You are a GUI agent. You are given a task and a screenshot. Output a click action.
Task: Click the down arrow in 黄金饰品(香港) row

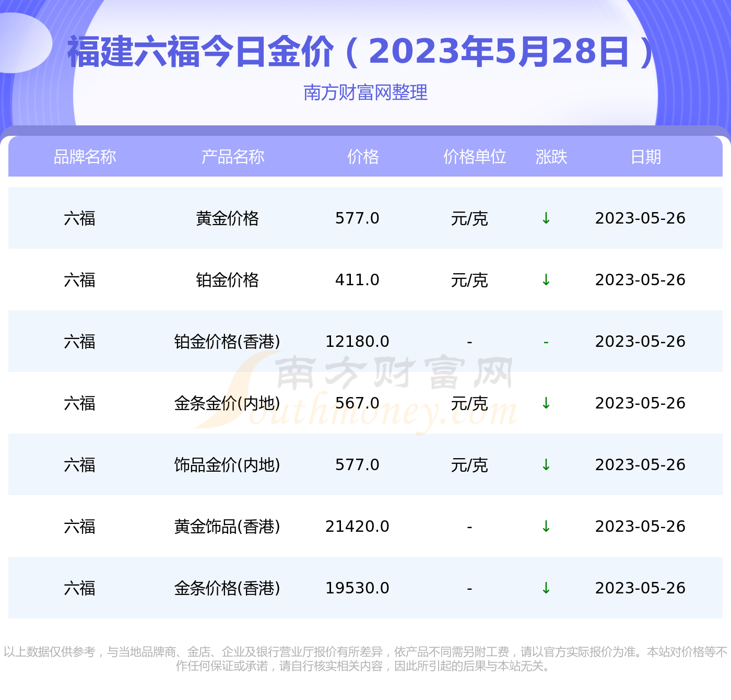[x=546, y=527]
